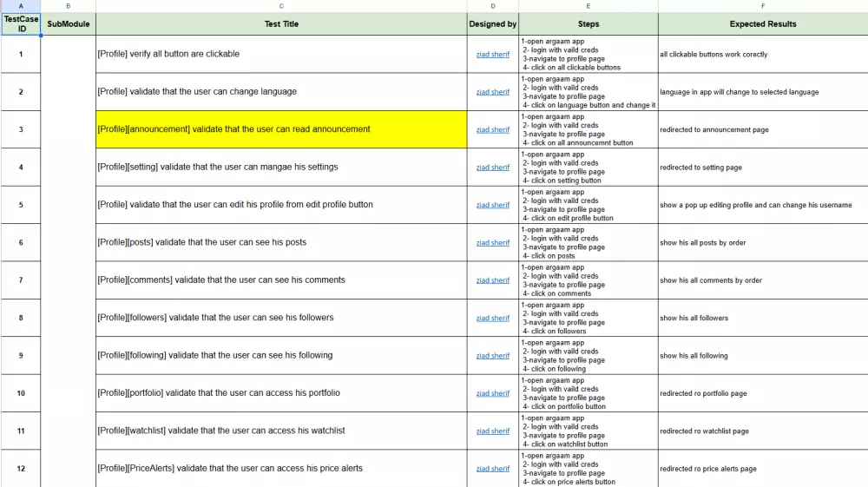This screenshot has height=487, width=868.
Task: Click the TestCase ID header cell
Action: pos(21,23)
